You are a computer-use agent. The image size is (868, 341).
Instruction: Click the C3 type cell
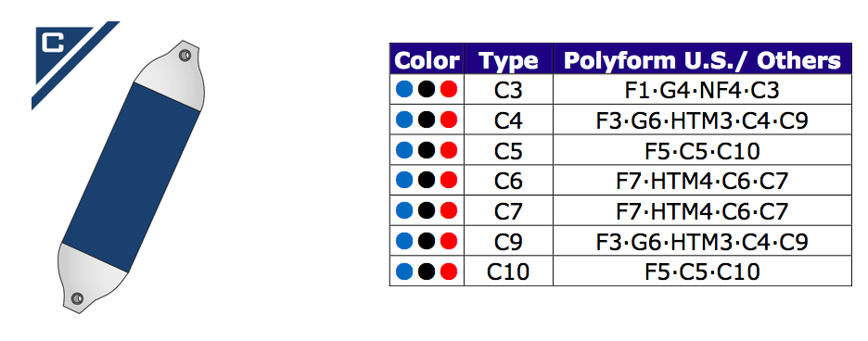(x=508, y=89)
